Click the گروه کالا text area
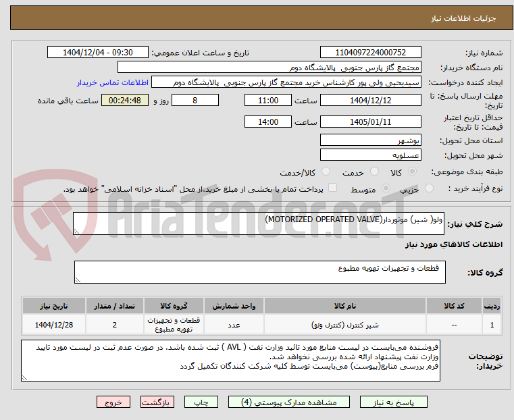 point(259,272)
